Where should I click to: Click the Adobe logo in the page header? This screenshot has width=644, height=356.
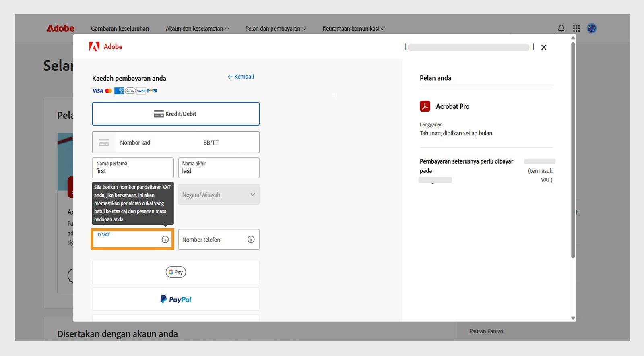point(60,28)
